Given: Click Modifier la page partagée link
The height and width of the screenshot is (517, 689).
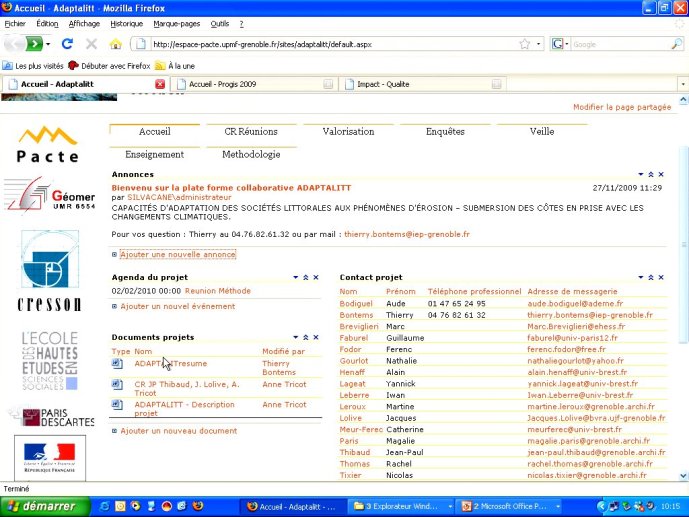Looking at the screenshot, I should [622, 107].
